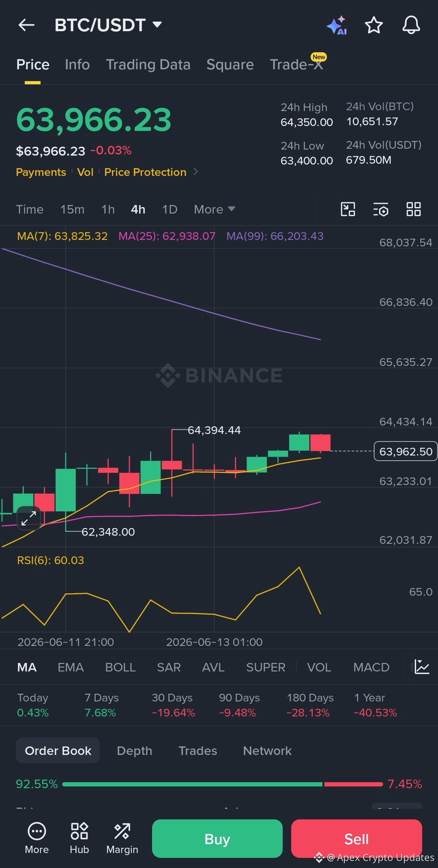Switch to the Info tab
438x868 pixels.
pos(77,64)
